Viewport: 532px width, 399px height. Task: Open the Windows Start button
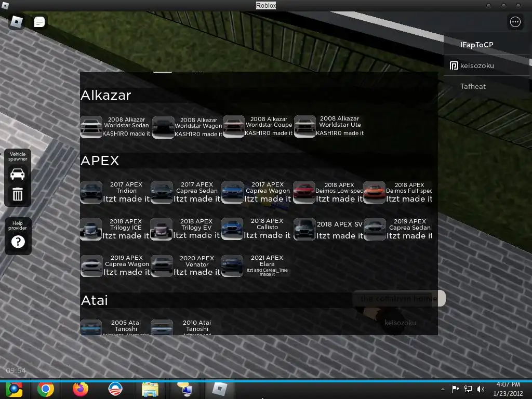click(14, 390)
